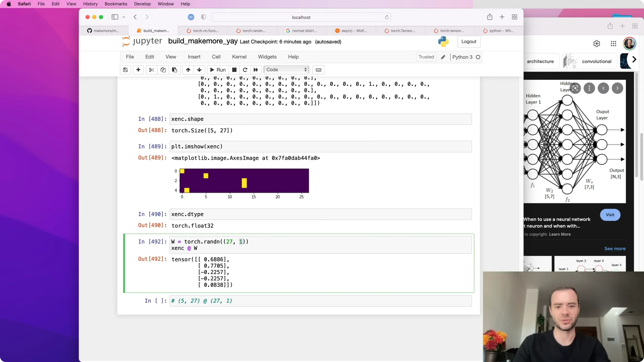Expand next image category chips arrow
The width and height of the screenshot is (644, 362).
click(x=634, y=59)
